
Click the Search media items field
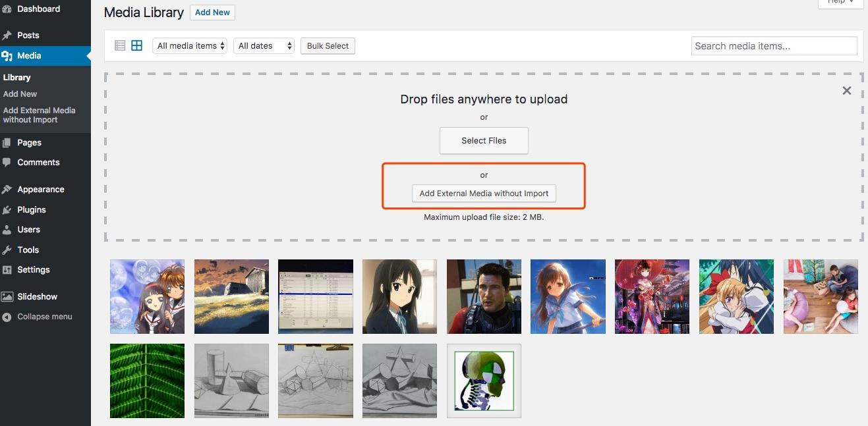[x=774, y=46]
